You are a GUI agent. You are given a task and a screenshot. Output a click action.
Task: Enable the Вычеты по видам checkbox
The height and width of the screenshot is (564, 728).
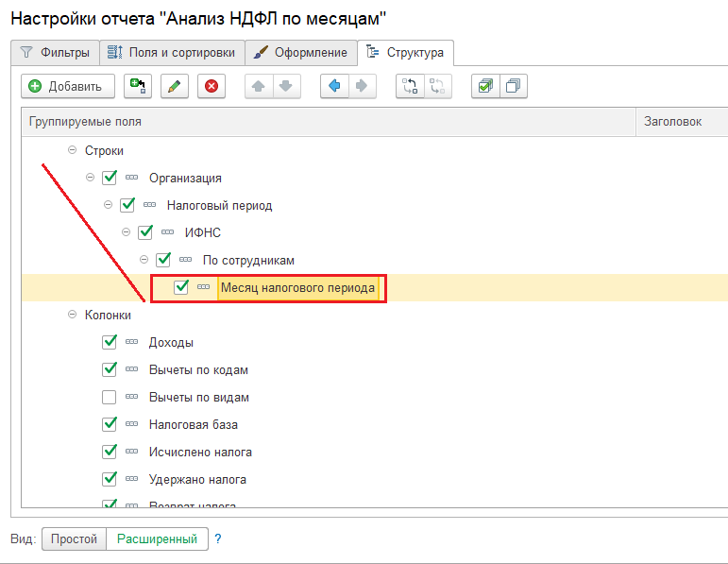[x=110, y=397]
